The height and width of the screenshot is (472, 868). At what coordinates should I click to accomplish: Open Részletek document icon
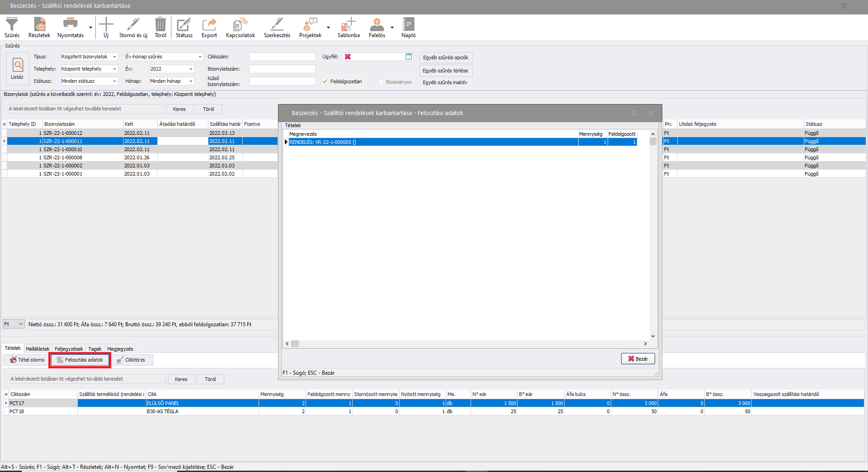point(39,25)
